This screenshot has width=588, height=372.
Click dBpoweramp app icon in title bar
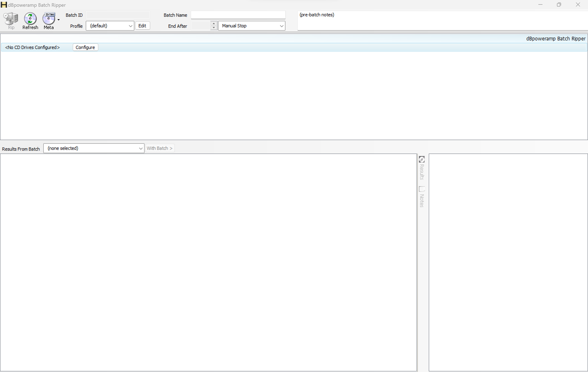pos(4,5)
